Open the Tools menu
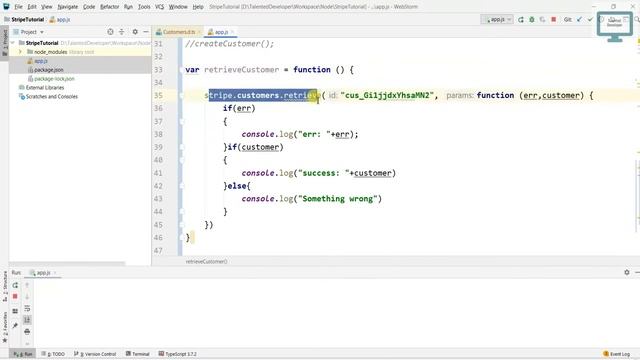 (144, 7)
